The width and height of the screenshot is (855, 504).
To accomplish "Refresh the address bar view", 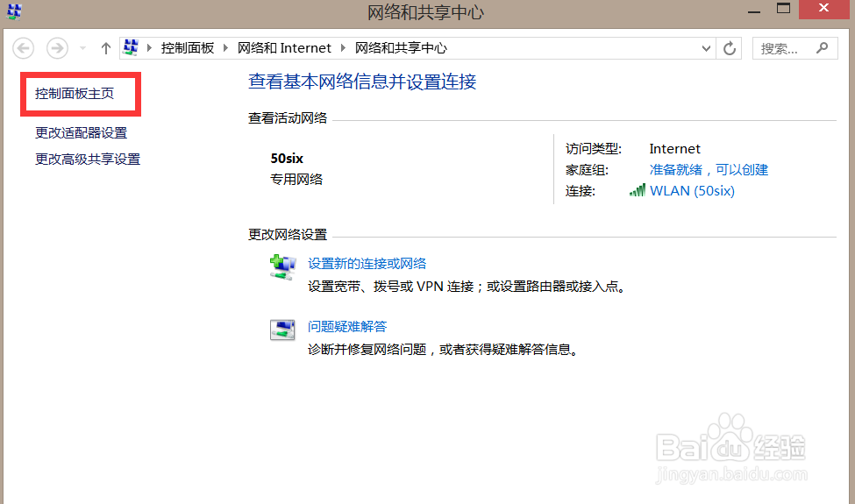I will [730, 48].
